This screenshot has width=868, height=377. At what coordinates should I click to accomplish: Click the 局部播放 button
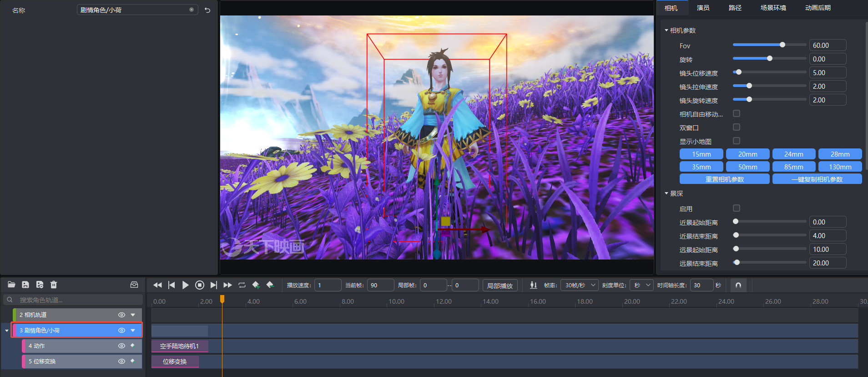coord(500,285)
